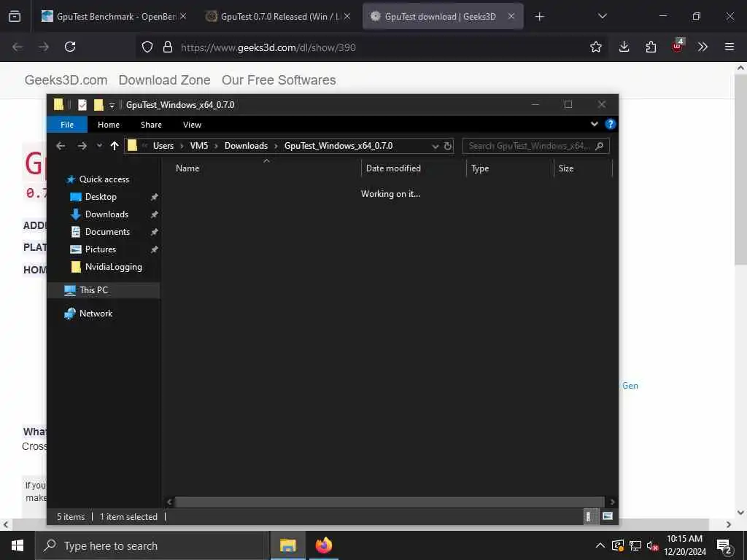Open the View ribbon tab
Screen dimensions: 747x560
[192, 125]
